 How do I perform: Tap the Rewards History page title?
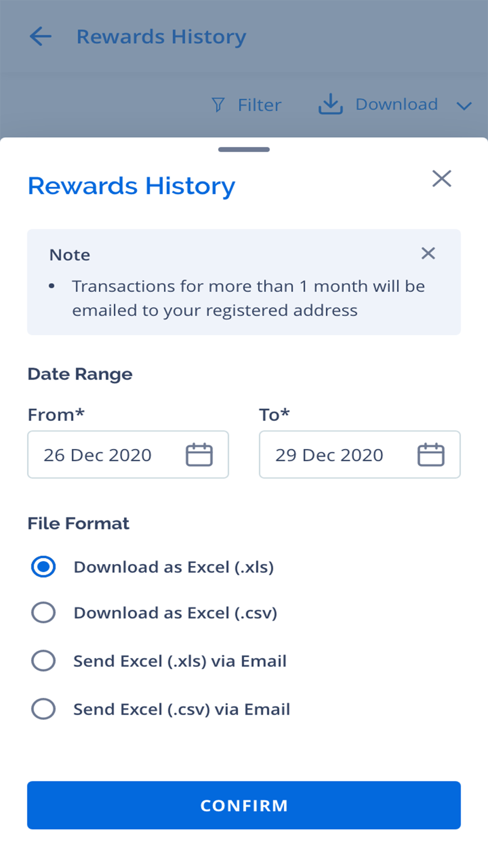(161, 37)
